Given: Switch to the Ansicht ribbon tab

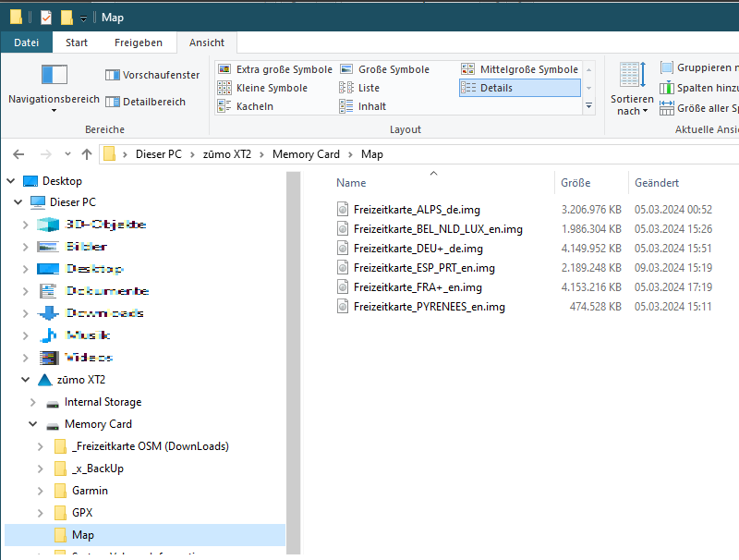Looking at the screenshot, I should pyautogui.click(x=206, y=43).
